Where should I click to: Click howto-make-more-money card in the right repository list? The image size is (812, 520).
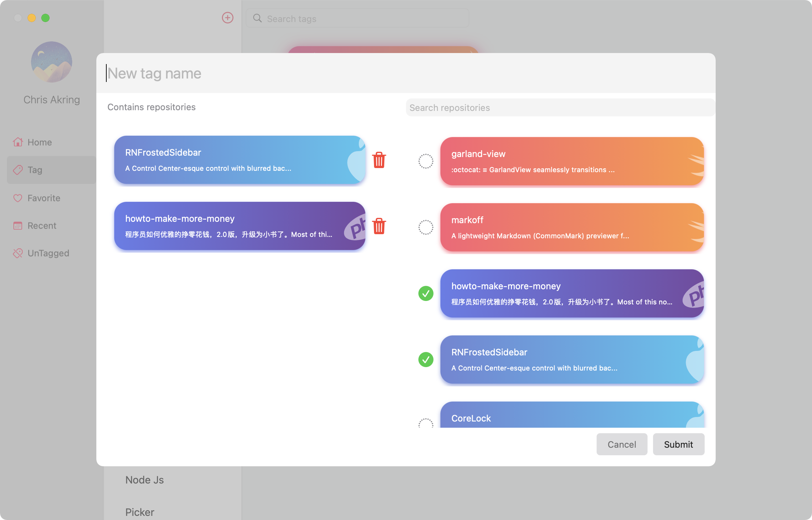click(x=572, y=293)
